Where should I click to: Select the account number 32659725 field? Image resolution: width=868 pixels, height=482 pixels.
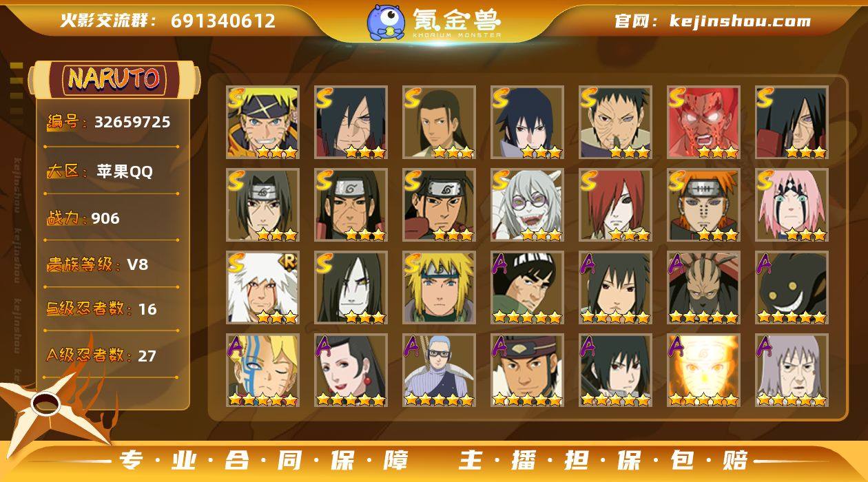(x=109, y=123)
